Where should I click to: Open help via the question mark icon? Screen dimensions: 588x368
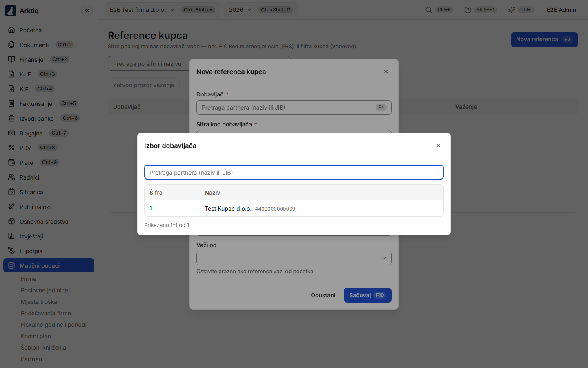pos(468,10)
